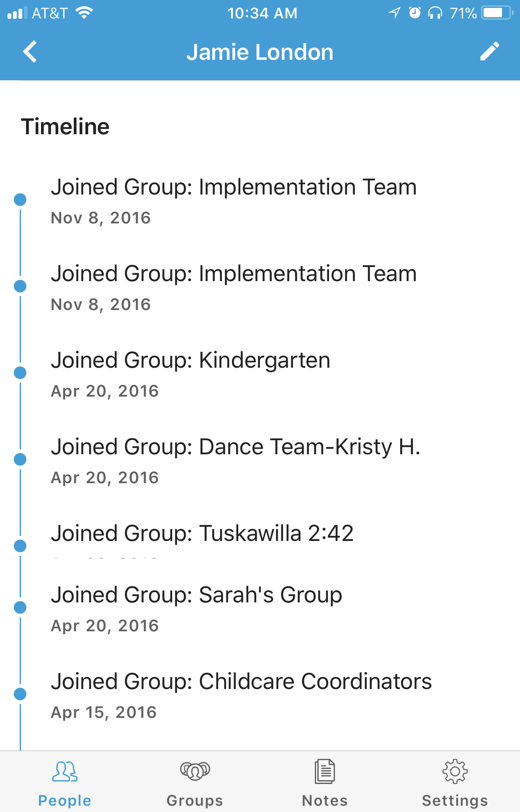
Task: Click the timeline dot beside Kindergarten
Action: [20, 373]
